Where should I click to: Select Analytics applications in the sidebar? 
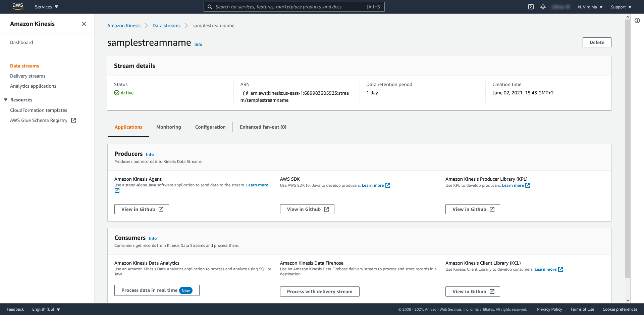tap(33, 86)
